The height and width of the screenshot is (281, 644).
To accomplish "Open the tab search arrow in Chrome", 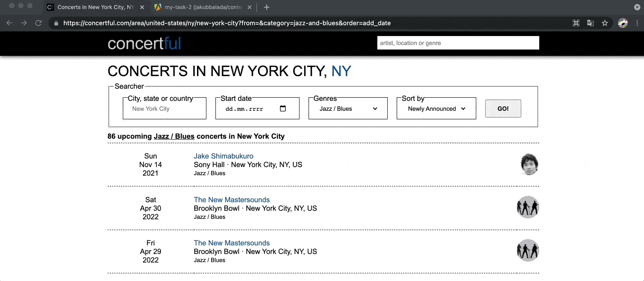I will pyautogui.click(x=637, y=7).
